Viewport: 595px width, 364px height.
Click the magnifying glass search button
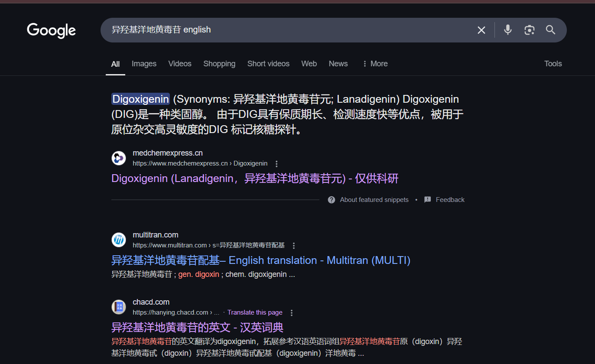550,30
